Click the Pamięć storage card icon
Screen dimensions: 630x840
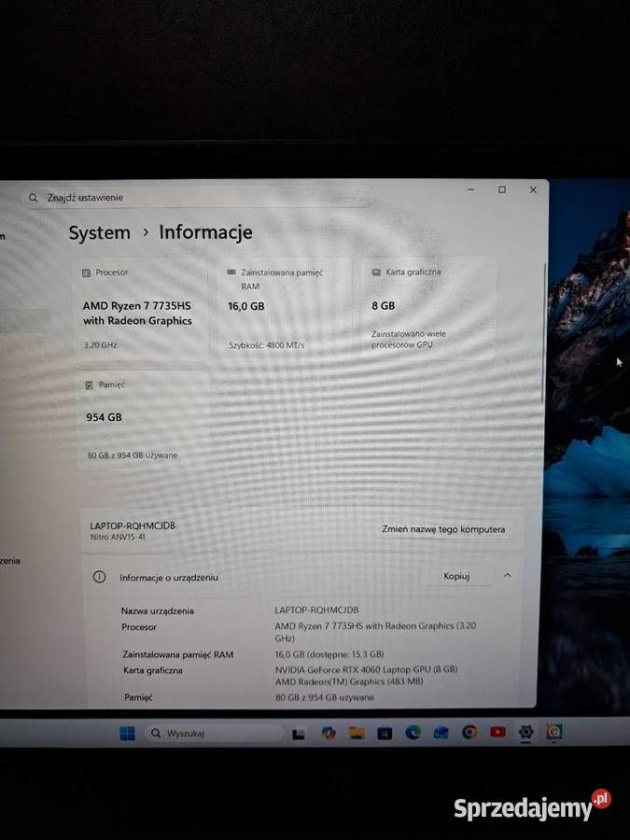90,385
